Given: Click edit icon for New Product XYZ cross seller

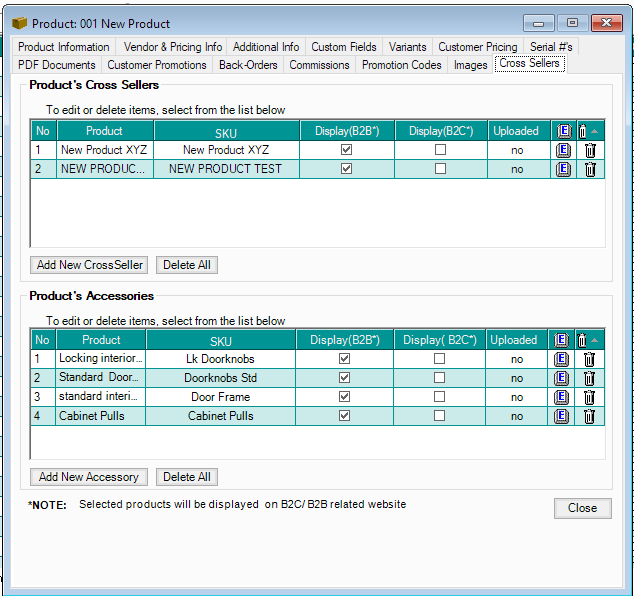Looking at the screenshot, I should (x=562, y=150).
